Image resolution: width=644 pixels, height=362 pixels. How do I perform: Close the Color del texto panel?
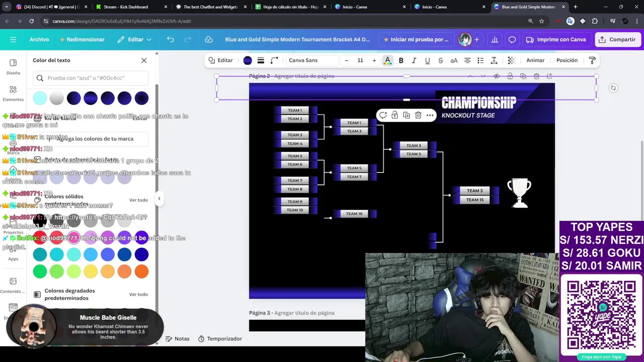[144, 60]
